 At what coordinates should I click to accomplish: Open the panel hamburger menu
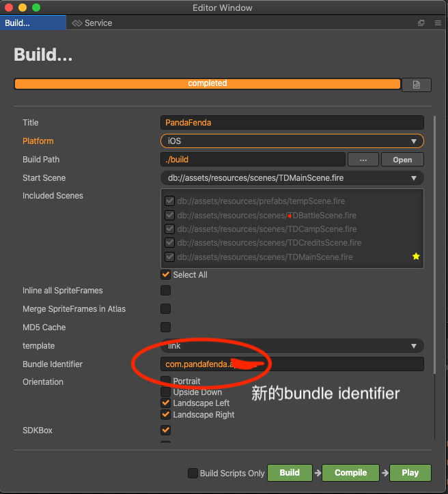[438, 23]
